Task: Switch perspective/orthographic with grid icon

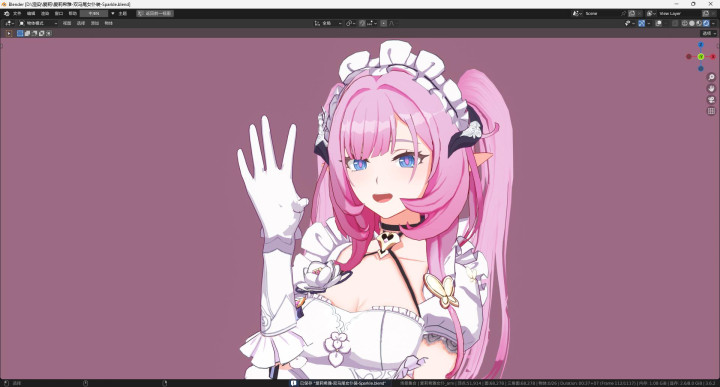Action: click(711, 111)
